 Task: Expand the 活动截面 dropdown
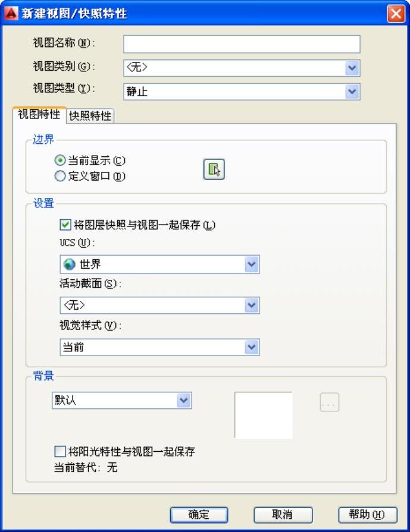coord(252,306)
